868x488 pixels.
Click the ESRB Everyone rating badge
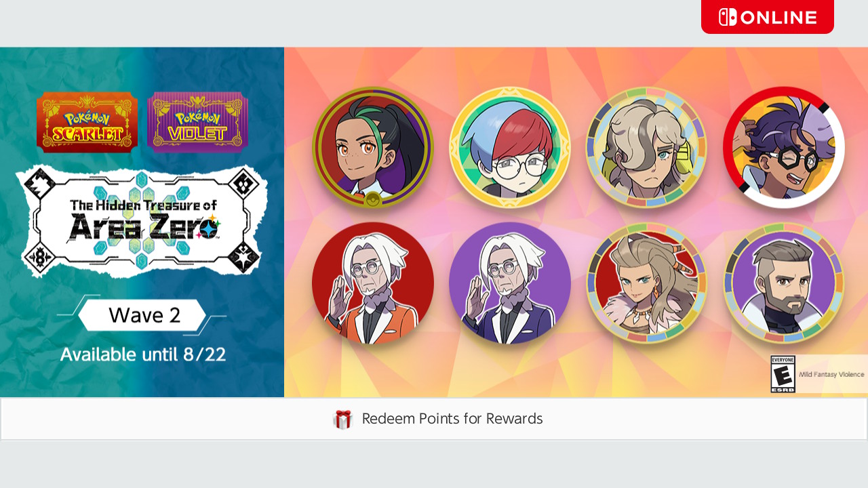coord(783,374)
